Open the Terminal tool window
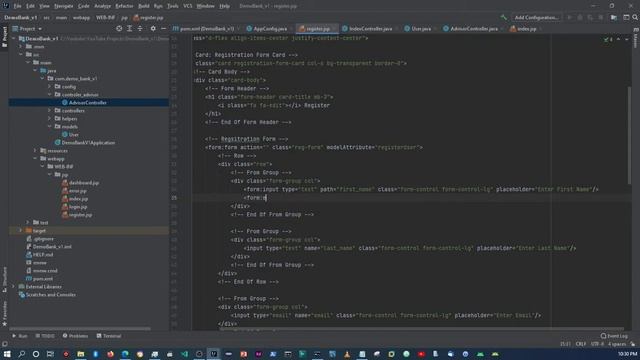 pyautogui.click(x=109, y=336)
